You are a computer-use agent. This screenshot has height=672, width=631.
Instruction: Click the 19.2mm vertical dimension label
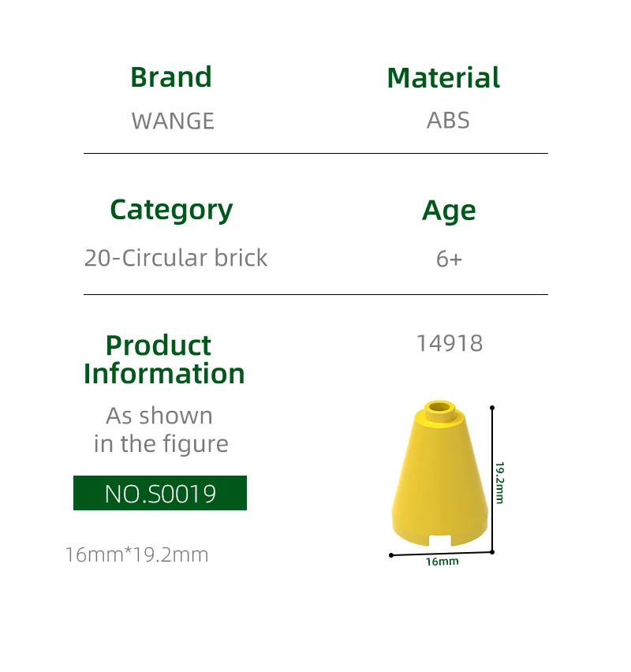[499, 481]
